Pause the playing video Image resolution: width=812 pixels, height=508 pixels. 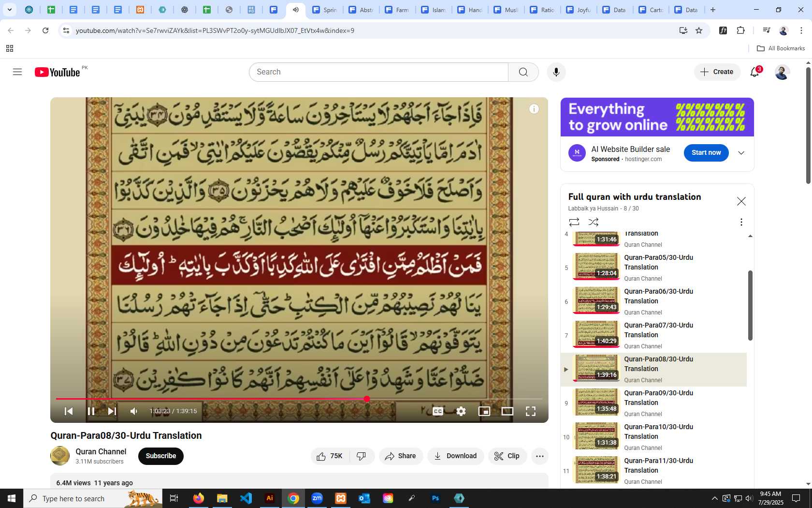(91, 411)
